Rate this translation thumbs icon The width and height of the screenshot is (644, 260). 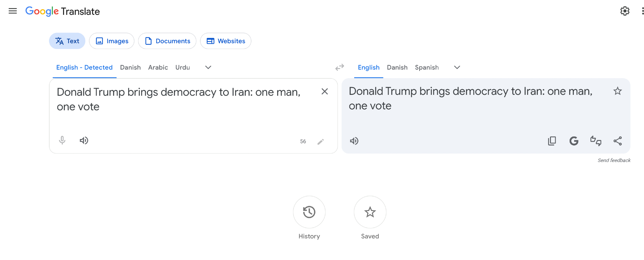[596, 141]
